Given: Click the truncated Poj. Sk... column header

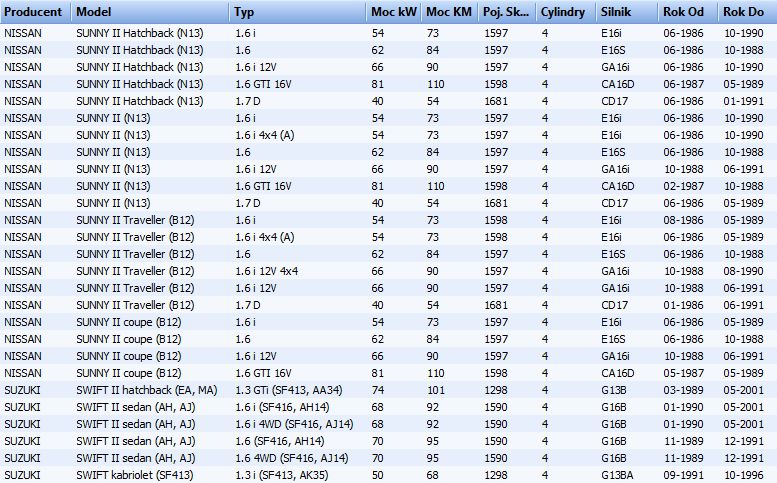Looking at the screenshot, I should pyautogui.click(x=506, y=12).
